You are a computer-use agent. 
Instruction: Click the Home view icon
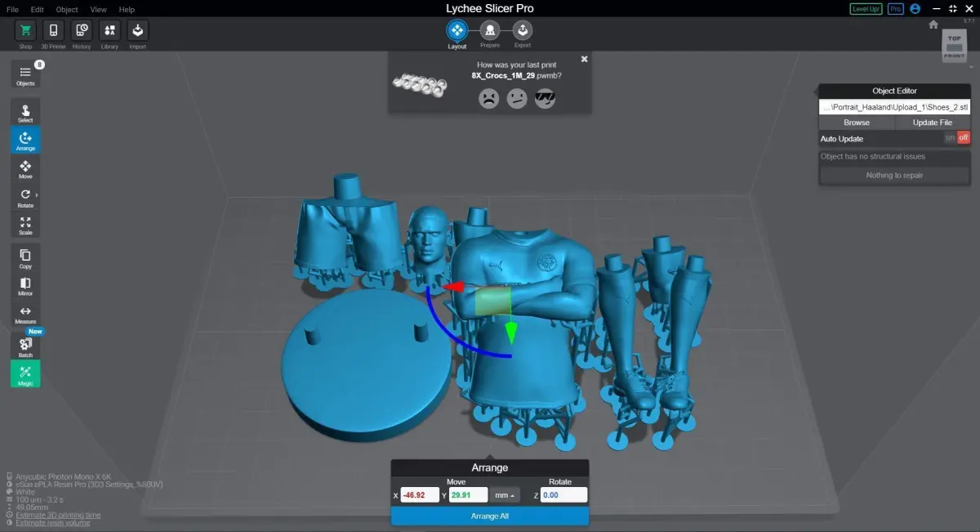click(933, 25)
